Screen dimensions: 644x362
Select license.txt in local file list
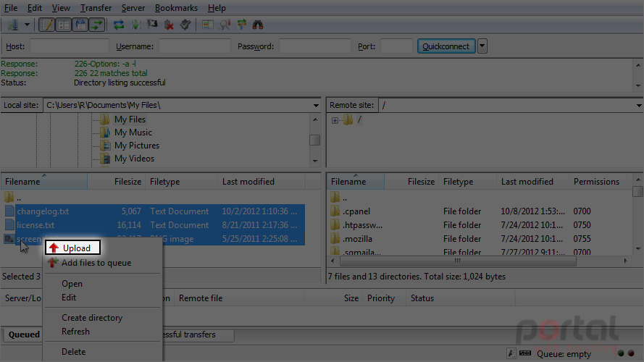[154, 225]
